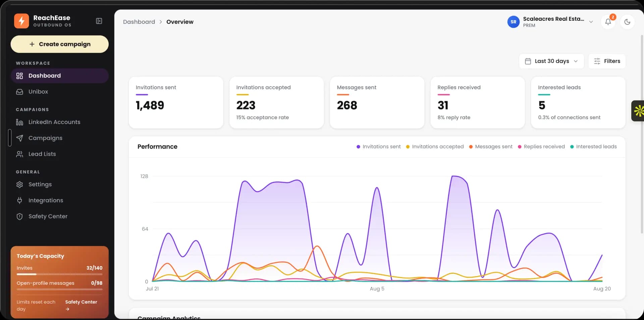Click the Campaigns paper plane icon
The height and width of the screenshot is (320, 644).
tap(19, 138)
